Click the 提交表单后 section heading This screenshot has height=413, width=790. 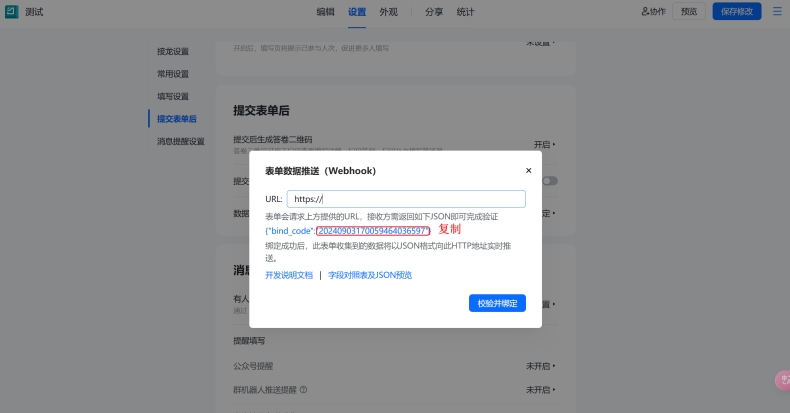[261, 111]
